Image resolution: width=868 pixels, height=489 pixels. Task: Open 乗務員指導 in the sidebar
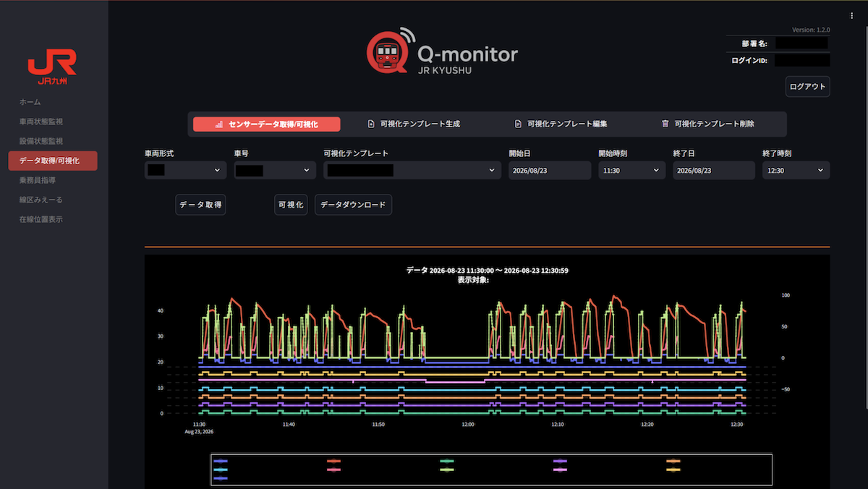click(38, 180)
